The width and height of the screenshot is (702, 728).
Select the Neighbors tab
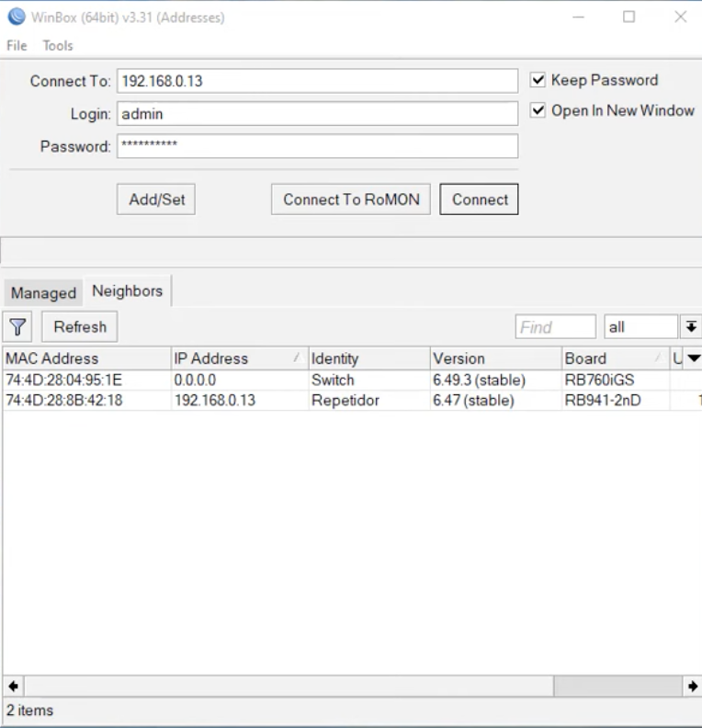[127, 291]
